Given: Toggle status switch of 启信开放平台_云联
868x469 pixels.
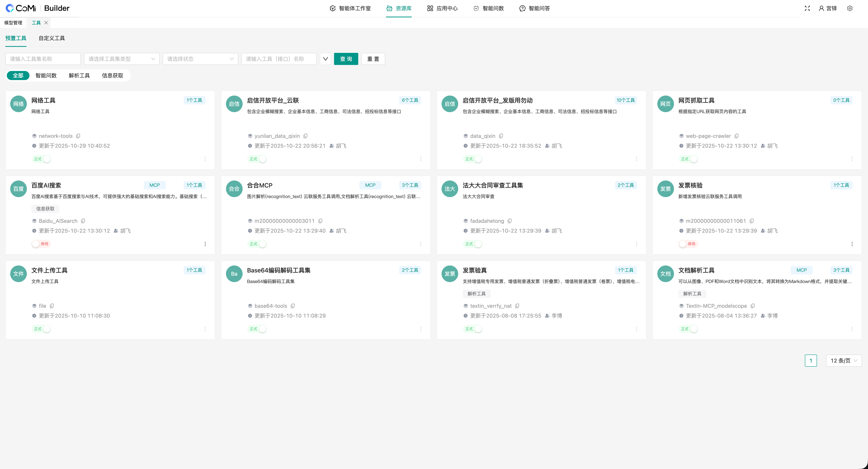Looking at the screenshot, I should (257, 159).
